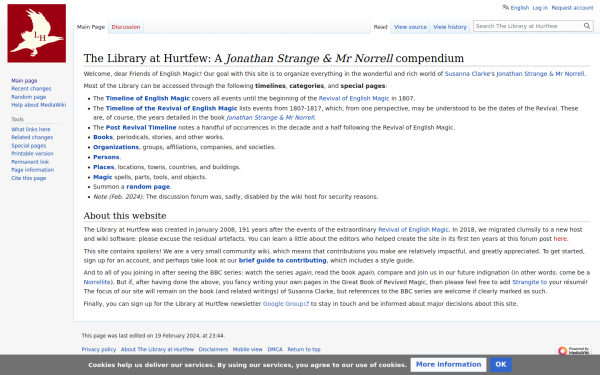Open the View history tab
This screenshot has width=600, height=375.
(450, 27)
